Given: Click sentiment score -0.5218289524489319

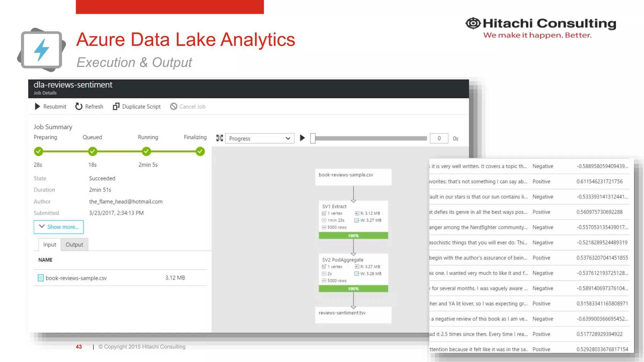Looking at the screenshot, I should coord(602,242).
